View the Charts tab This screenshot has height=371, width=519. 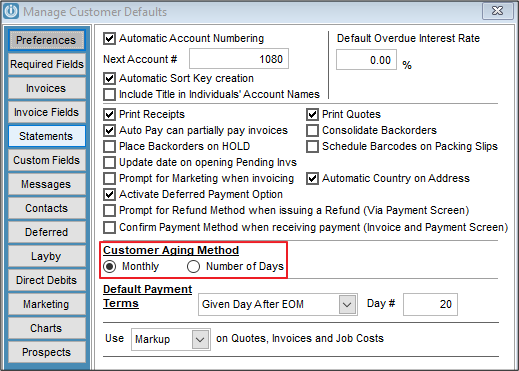pos(46,328)
